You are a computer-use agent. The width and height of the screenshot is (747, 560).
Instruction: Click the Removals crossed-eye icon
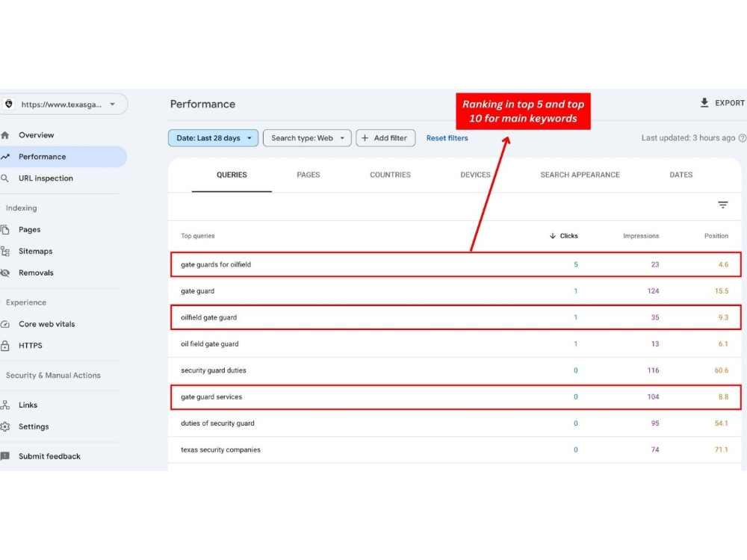click(x=5, y=273)
